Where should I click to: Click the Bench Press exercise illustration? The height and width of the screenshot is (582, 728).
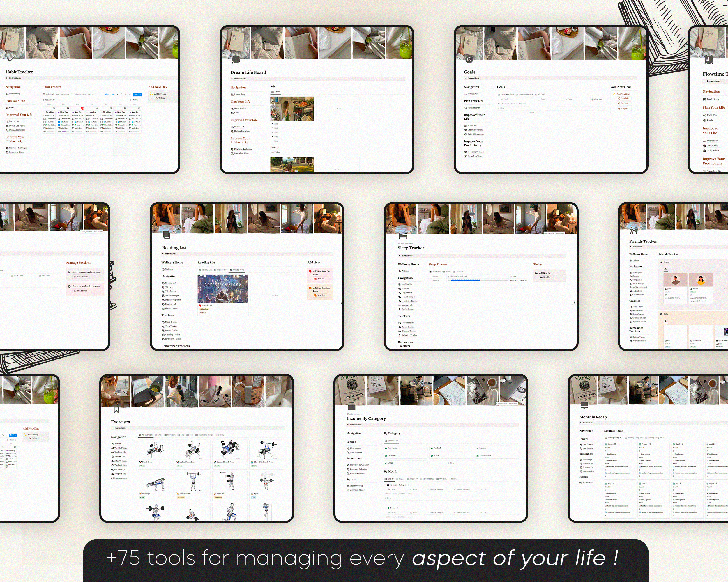pos(155,449)
